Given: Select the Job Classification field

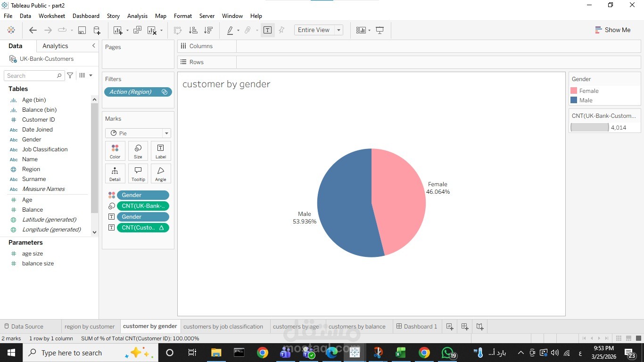Looking at the screenshot, I should click(x=45, y=149).
